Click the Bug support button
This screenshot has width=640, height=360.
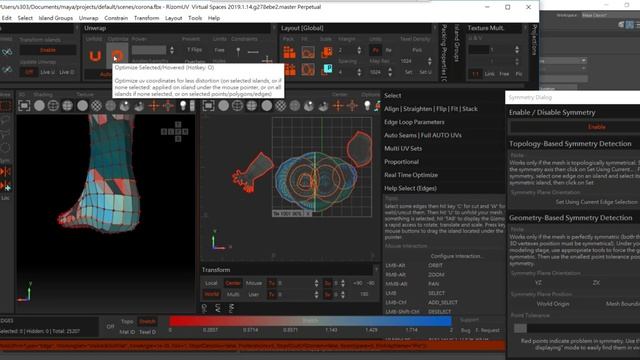click(465, 330)
